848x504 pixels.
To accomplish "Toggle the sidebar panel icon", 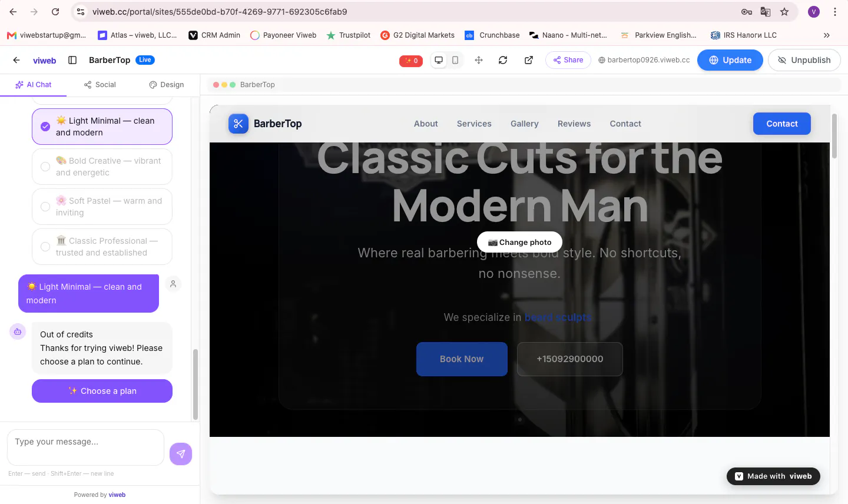I will (72, 60).
